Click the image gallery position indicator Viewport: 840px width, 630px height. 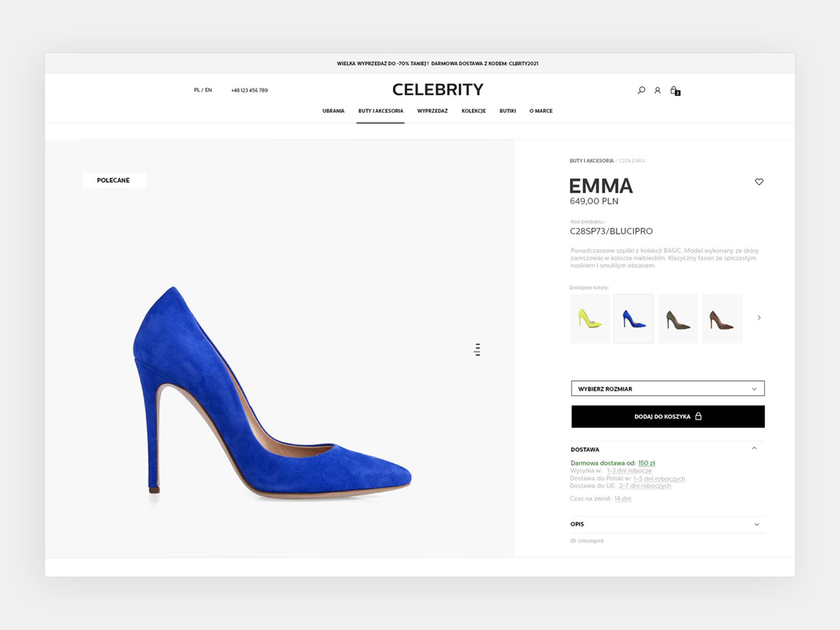pos(477,349)
